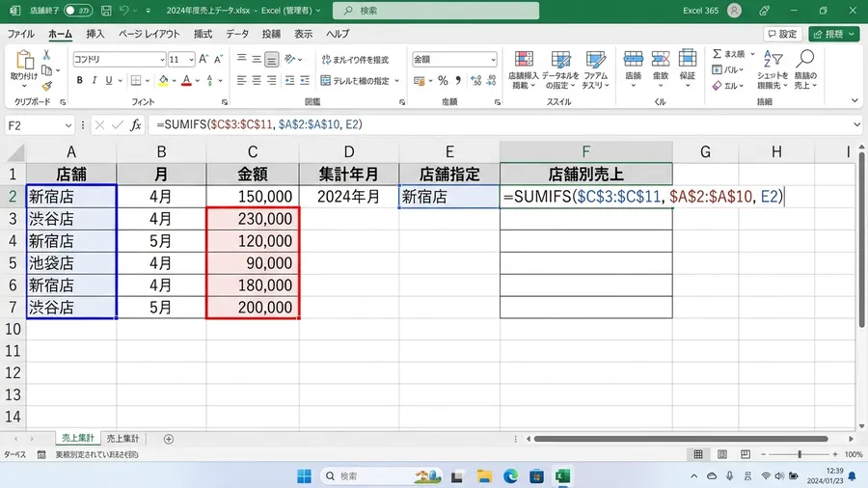Open the Format as Table gallery
The width and height of the screenshot is (868, 488).
pos(560,69)
